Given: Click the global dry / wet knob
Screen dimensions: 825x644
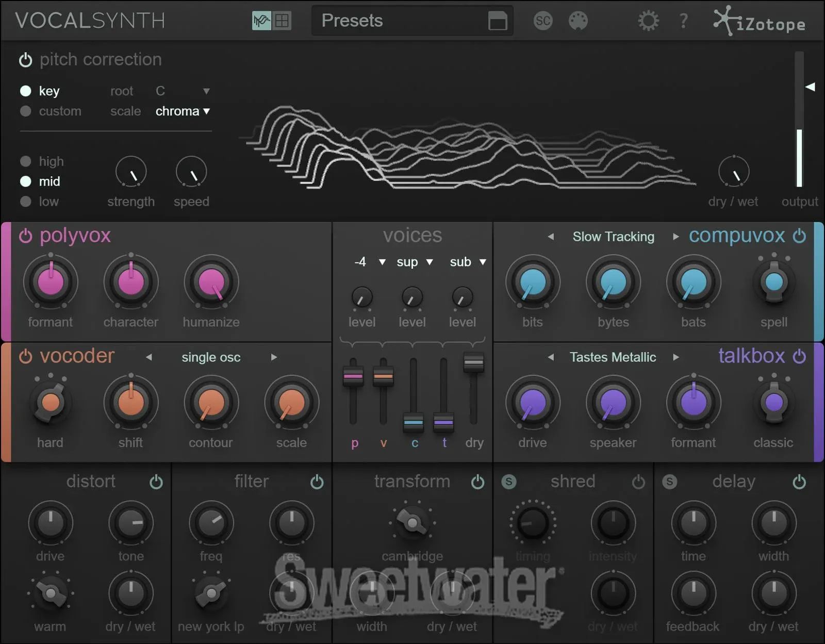Looking at the screenshot, I should pyautogui.click(x=733, y=172).
